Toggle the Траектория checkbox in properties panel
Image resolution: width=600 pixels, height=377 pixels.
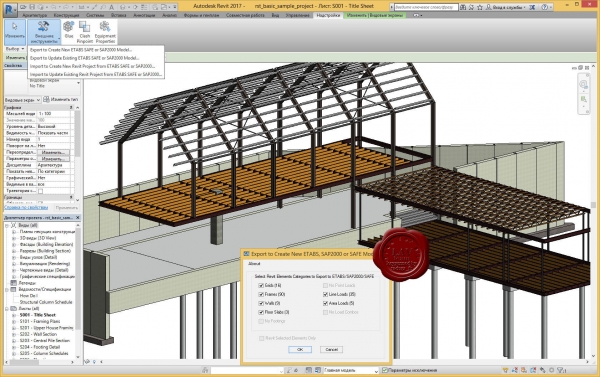click(41, 191)
